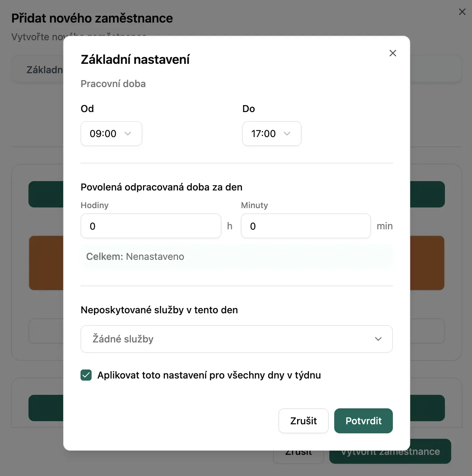Click the Minuty input field showing 0

pyautogui.click(x=305, y=226)
